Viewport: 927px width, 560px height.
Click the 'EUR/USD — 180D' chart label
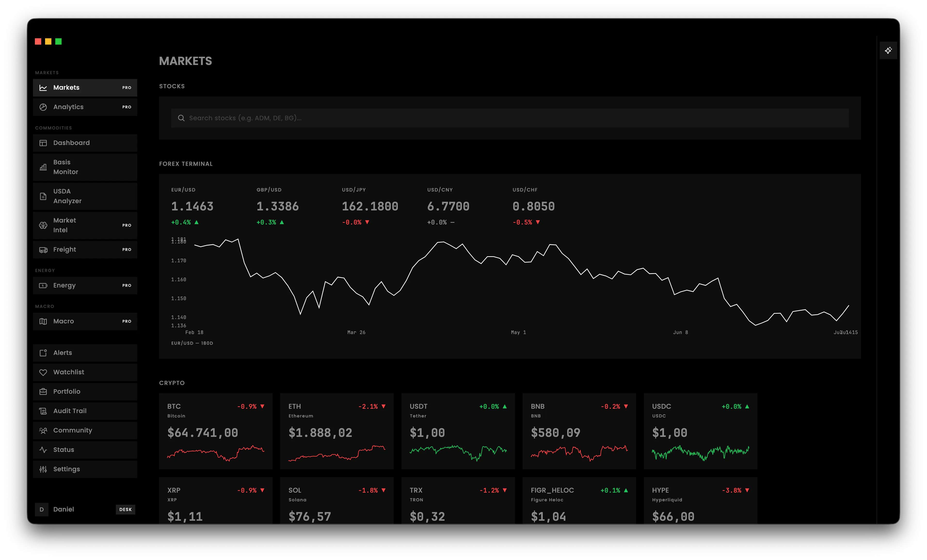(192, 343)
